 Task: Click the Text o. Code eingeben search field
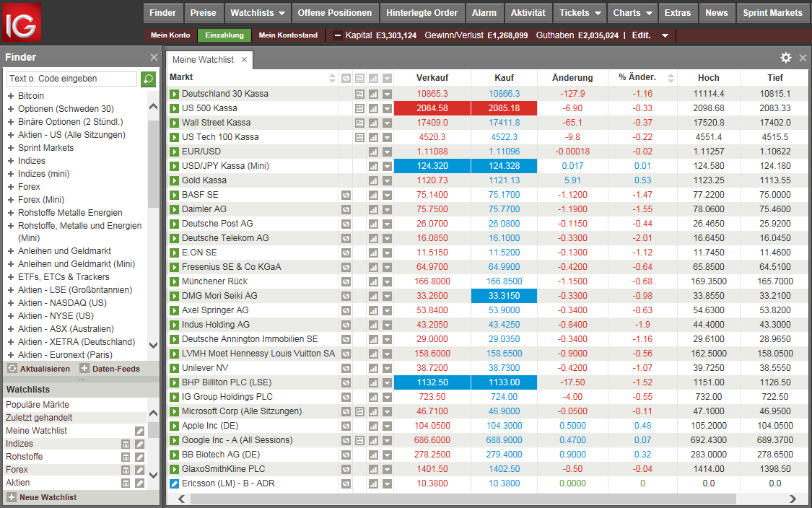(x=72, y=79)
